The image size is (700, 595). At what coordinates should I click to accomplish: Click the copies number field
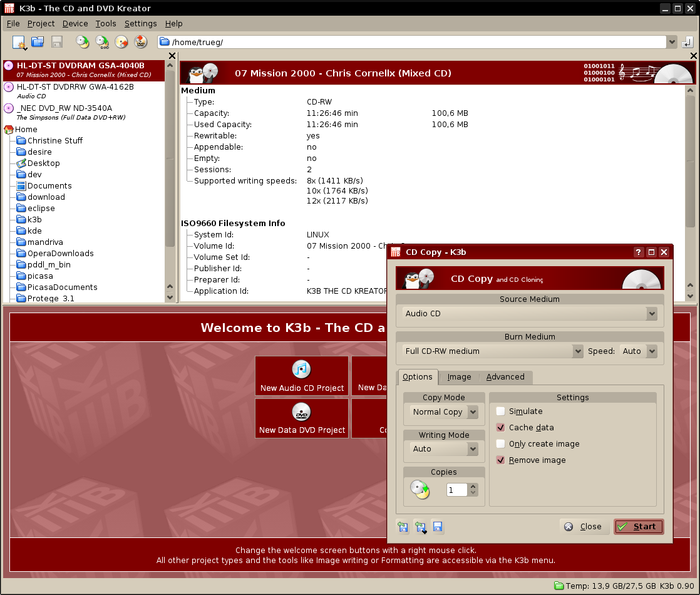(x=456, y=490)
